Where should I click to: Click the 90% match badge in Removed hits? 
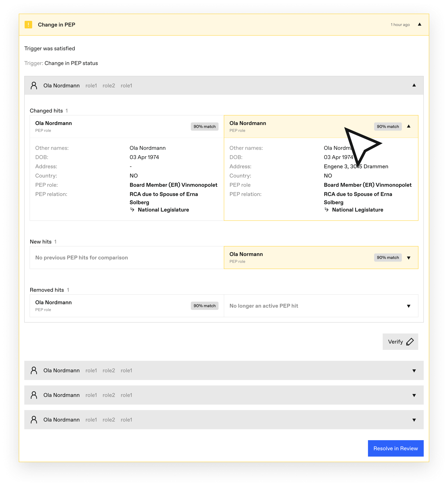(204, 306)
